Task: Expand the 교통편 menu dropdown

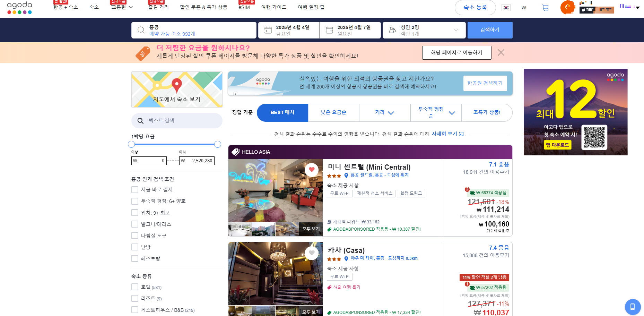Action: tap(131, 7)
